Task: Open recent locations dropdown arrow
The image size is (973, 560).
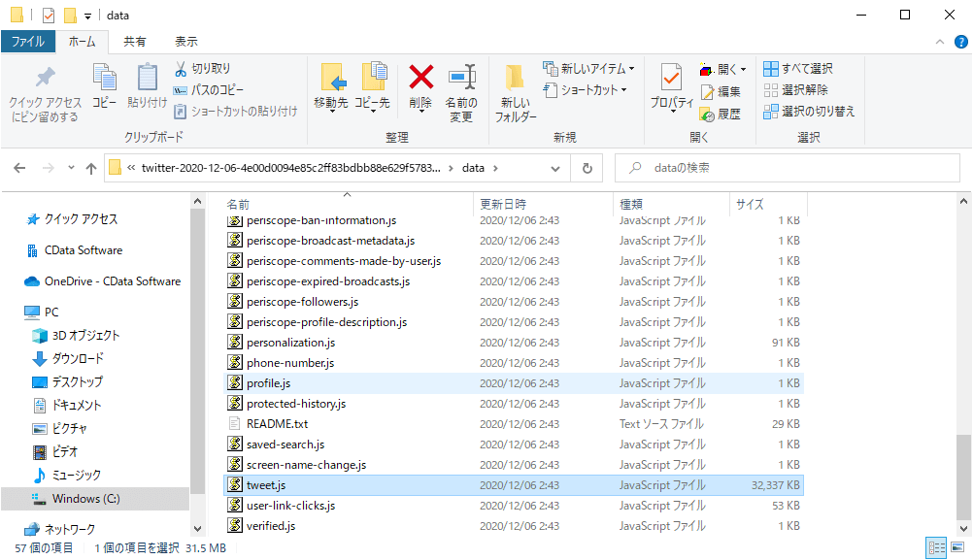Action: pos(71,168)
